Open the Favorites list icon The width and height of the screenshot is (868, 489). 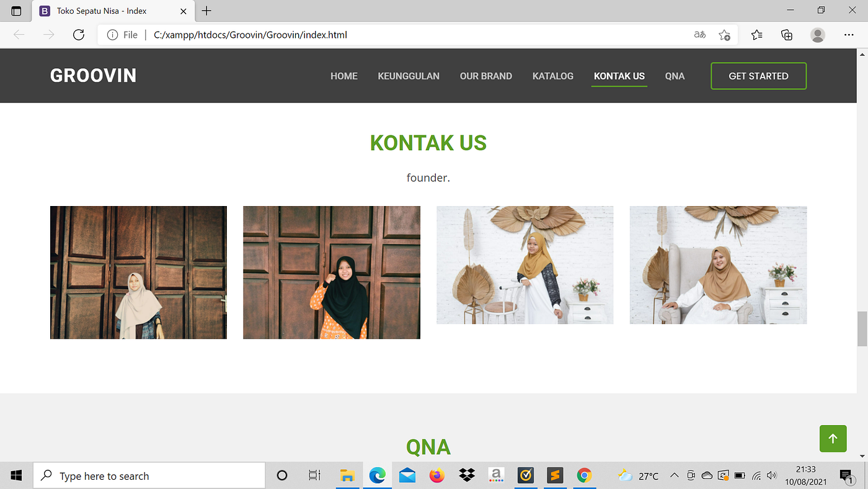point(756,35)
